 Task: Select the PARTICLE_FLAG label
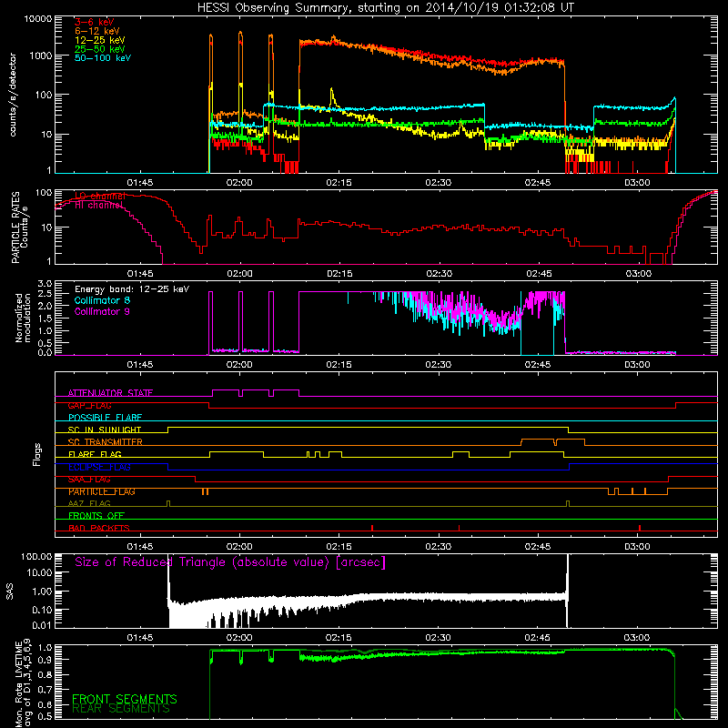tap(102, 491)
